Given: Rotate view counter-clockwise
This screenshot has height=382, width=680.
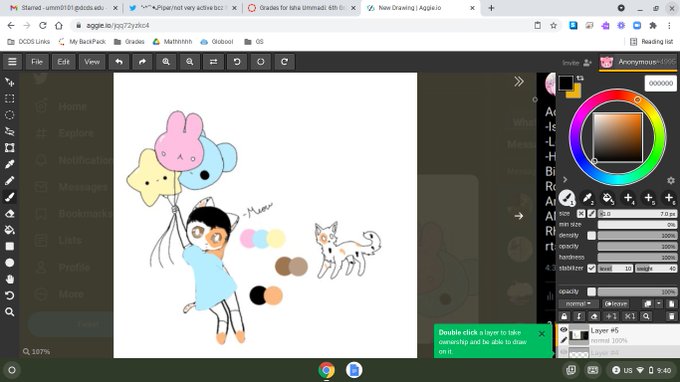Looking at the screenshot, I should pos(237,62).
